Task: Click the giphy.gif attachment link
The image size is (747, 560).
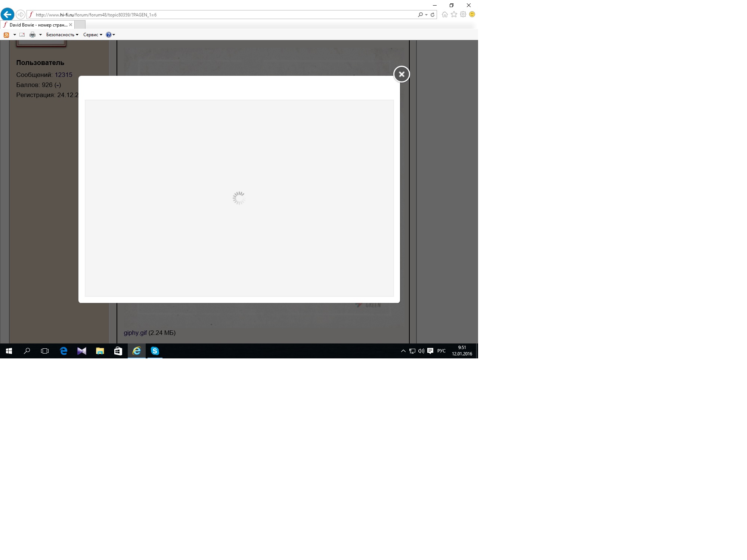Action: (135, 333)
